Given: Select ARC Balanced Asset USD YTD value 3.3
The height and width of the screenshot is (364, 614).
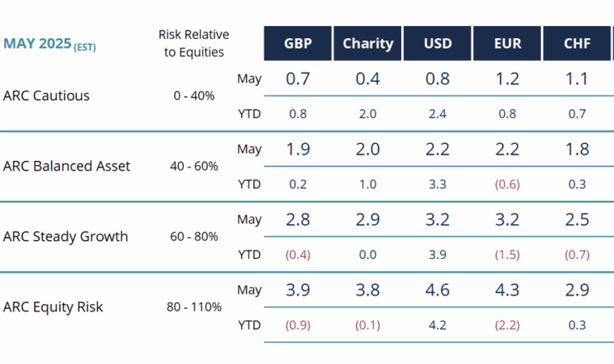Looking at the screenshot, I should [438, 184].
